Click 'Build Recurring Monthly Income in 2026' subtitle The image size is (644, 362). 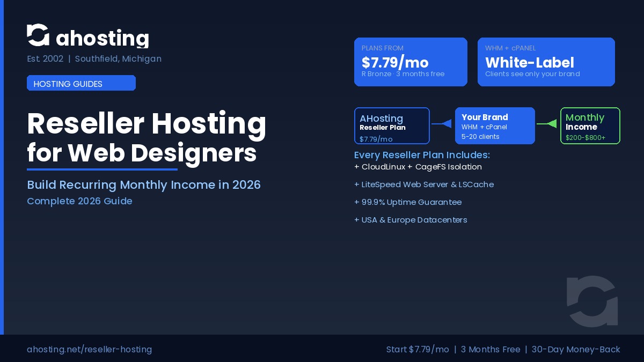pos(144,185)
